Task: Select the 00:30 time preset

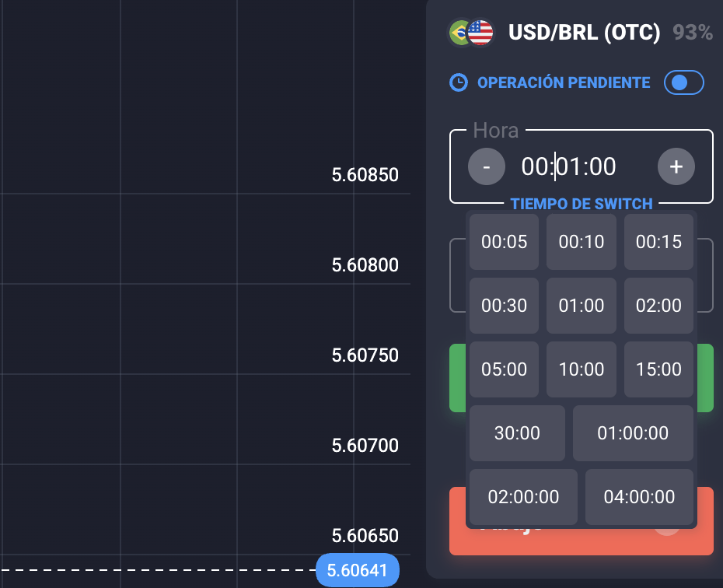Action: coord(504,306)
